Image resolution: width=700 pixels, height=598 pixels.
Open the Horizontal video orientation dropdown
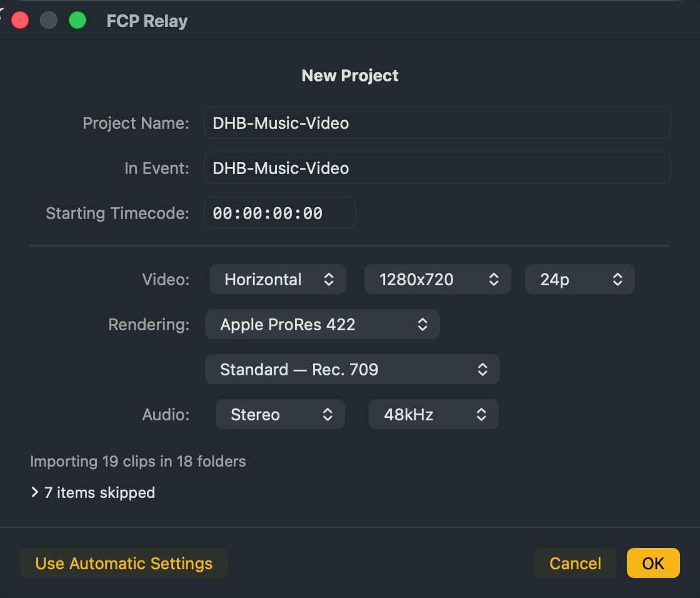point(277,280)
